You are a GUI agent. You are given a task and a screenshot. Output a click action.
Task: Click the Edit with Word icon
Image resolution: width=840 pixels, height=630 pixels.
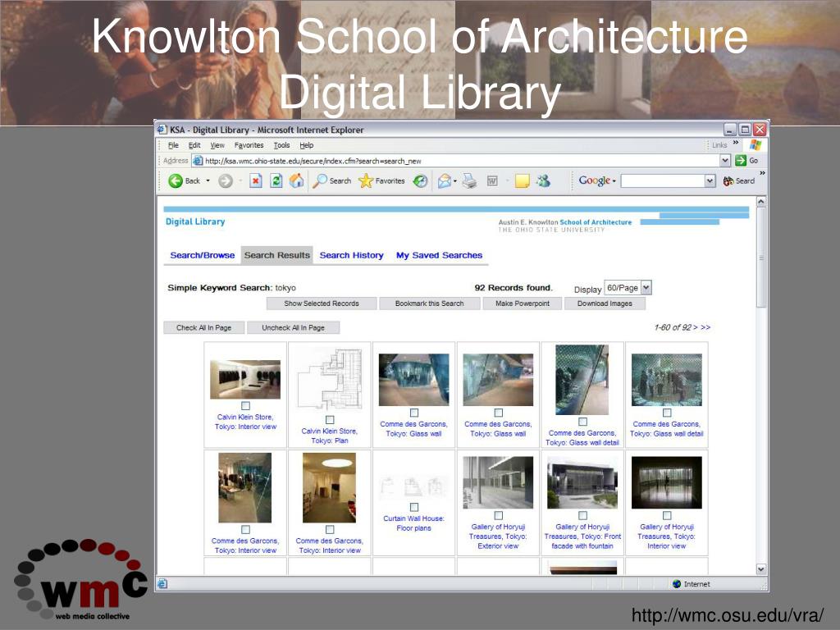point(492,181)
